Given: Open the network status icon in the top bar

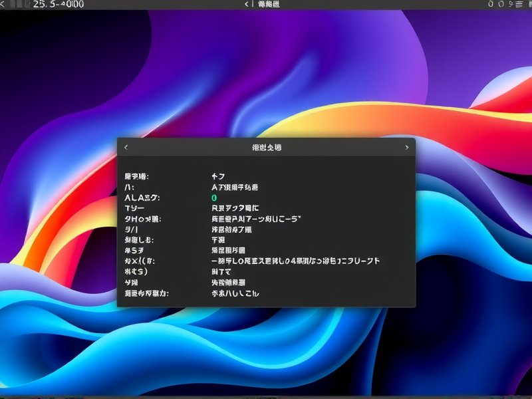Looking at the screenshot, I should pos(490,5).
